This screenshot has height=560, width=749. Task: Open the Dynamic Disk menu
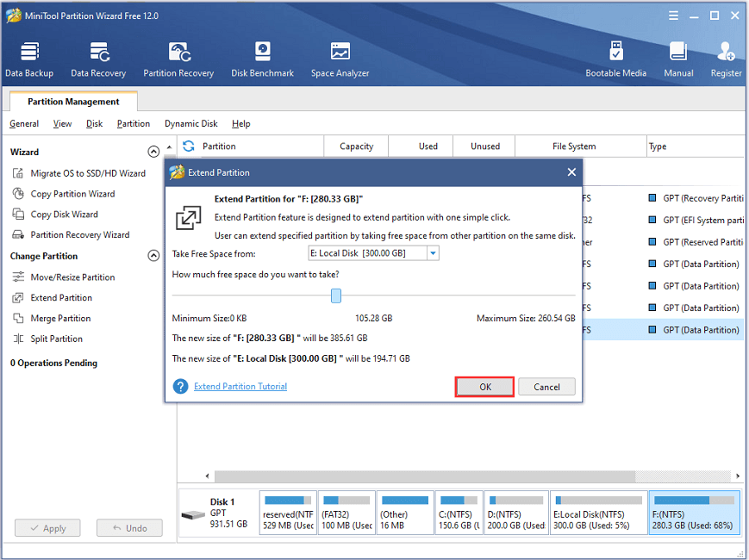(x=191, y=124)
